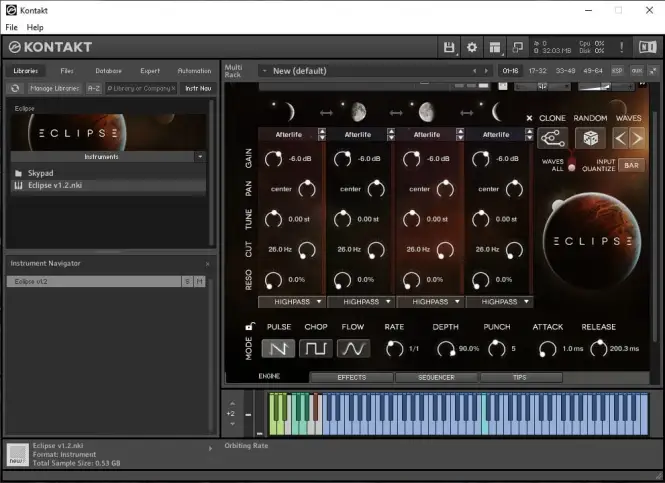Click the third moon layer icon

coord(427,112)
